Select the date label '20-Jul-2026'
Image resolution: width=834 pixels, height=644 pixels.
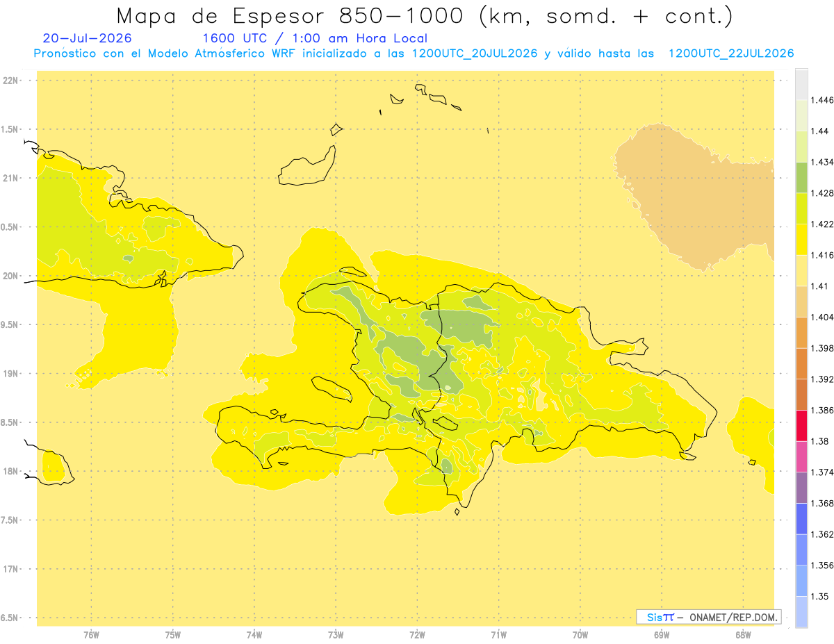87,38
